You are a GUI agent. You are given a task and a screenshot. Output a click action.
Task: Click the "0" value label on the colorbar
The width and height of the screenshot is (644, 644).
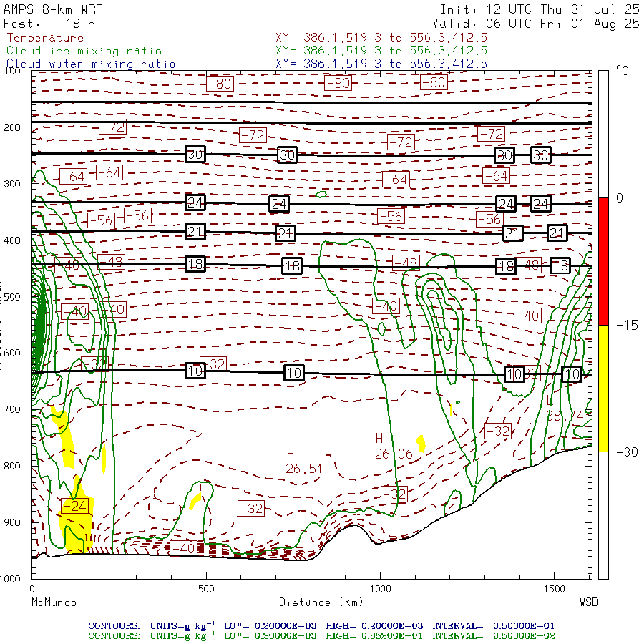coord(620,198)
